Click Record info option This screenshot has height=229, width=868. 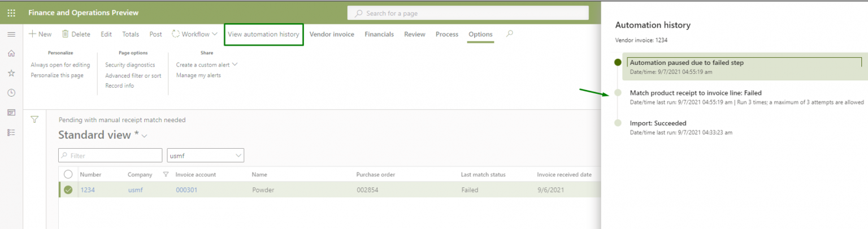120,85
